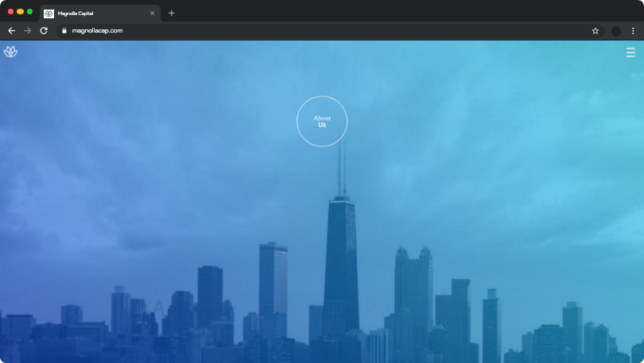Viewport: 644px width, 363px height.
Task: Click the Magnolia Capital tab favicon
Action: tap(48, 14)
